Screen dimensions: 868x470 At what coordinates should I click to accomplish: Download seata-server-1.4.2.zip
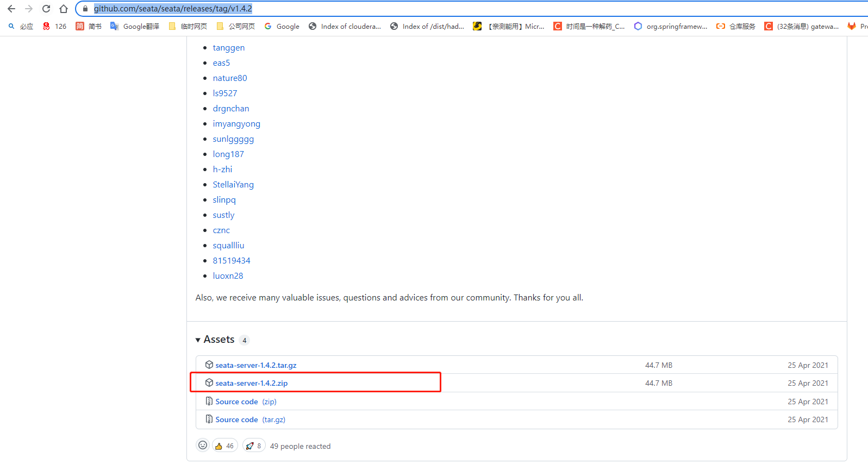coord(252,383)
